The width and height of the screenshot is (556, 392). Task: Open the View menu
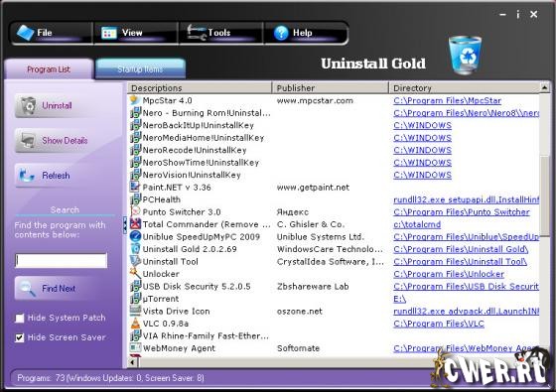(x=136, y=33)
